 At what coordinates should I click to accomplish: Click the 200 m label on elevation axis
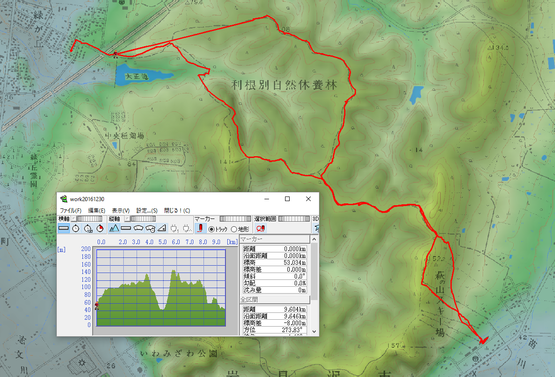coord(86,249)
